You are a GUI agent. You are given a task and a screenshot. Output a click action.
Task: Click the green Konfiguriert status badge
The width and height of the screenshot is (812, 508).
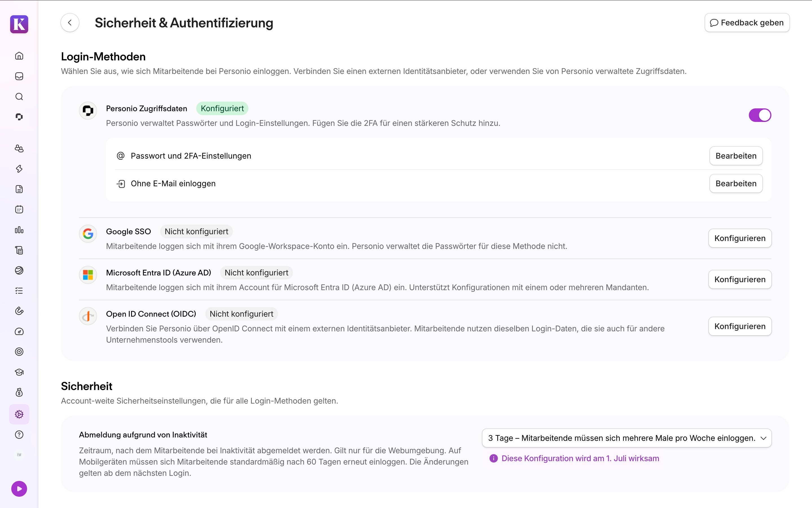point(222,109)
